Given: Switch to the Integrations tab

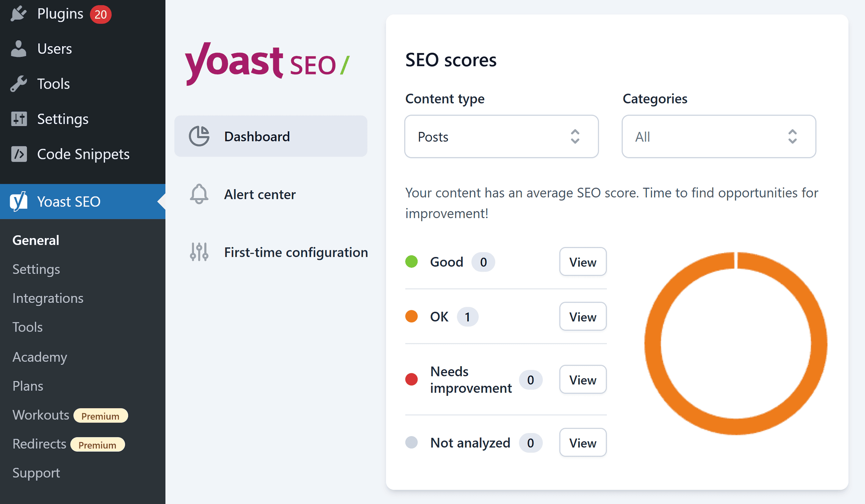Looking at the screenshot, I should 48,298.
